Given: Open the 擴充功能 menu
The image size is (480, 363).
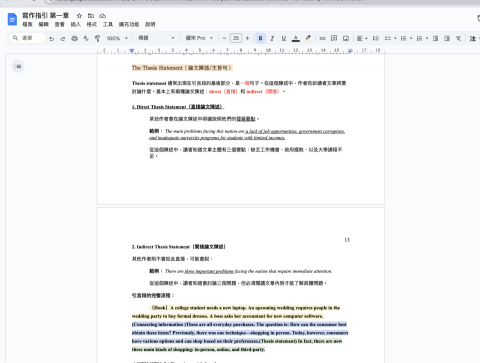Looking at the screenshot, I should pyautogui.click(x=129, y=24).
